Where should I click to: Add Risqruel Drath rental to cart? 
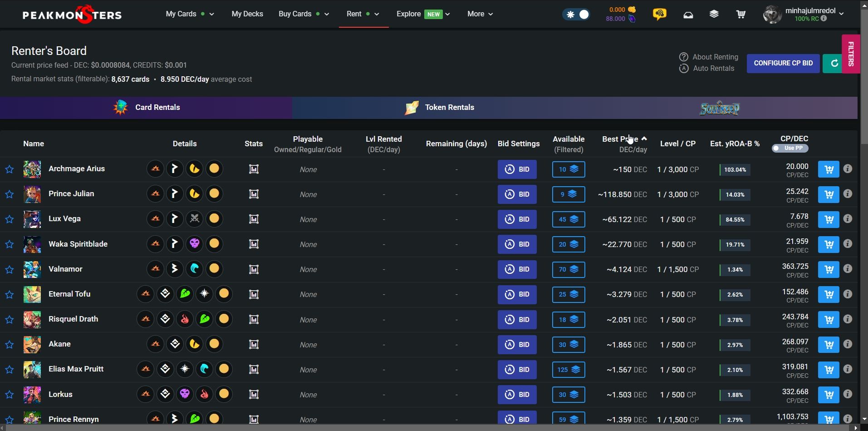pyautogui.click(x=829, y=320)
